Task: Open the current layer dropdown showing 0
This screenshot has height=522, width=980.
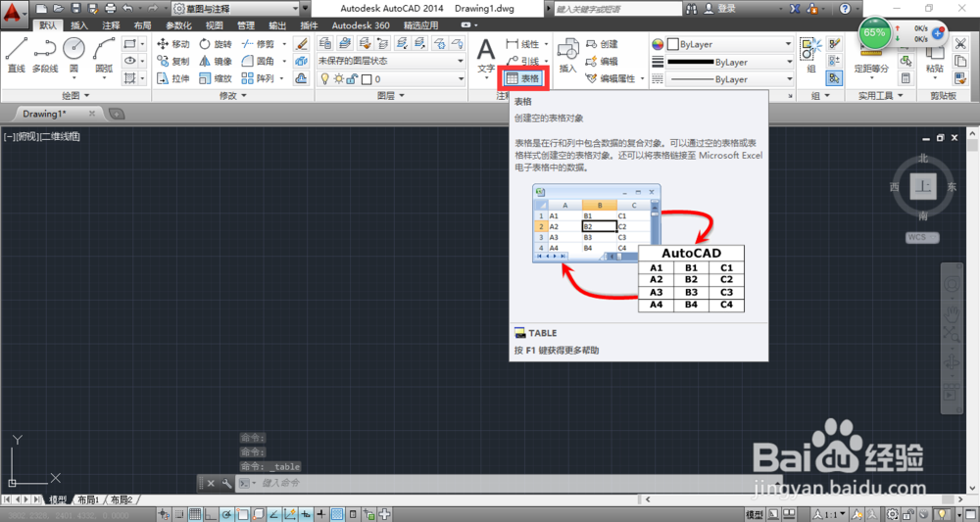Action: [391, 78]
